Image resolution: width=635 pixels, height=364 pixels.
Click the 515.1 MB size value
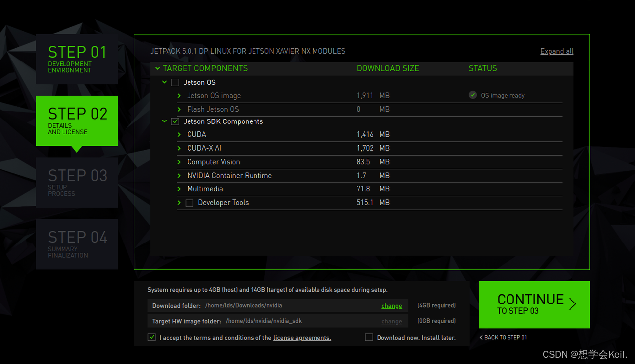(373, 203)
